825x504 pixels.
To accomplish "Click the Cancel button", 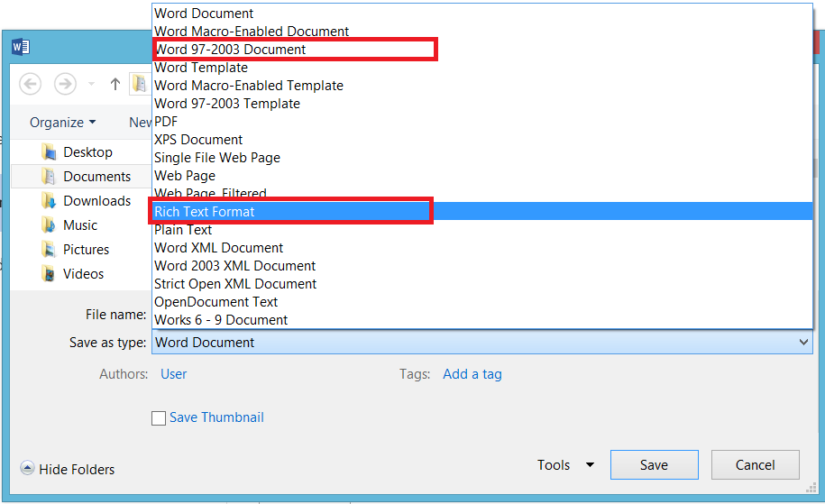I will [x=755, y=465].
